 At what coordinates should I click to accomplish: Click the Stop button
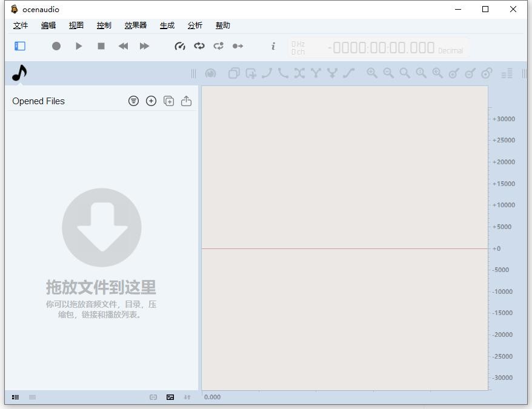click(101, 46)
